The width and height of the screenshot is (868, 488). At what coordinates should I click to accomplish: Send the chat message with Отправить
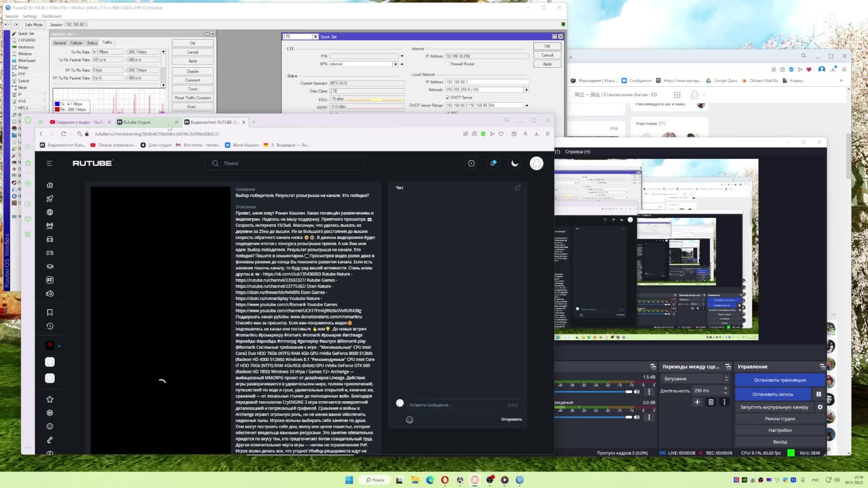point(511,419)
